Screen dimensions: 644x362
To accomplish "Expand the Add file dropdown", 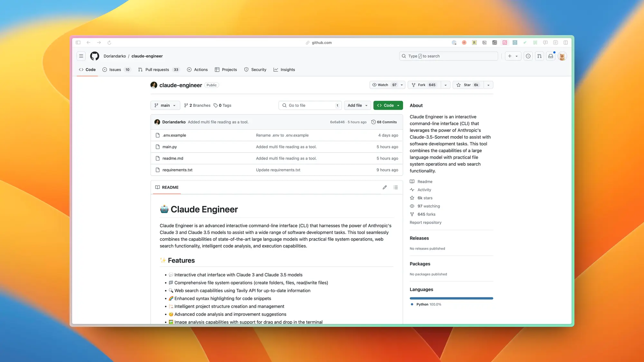I will tap(357, 105).
